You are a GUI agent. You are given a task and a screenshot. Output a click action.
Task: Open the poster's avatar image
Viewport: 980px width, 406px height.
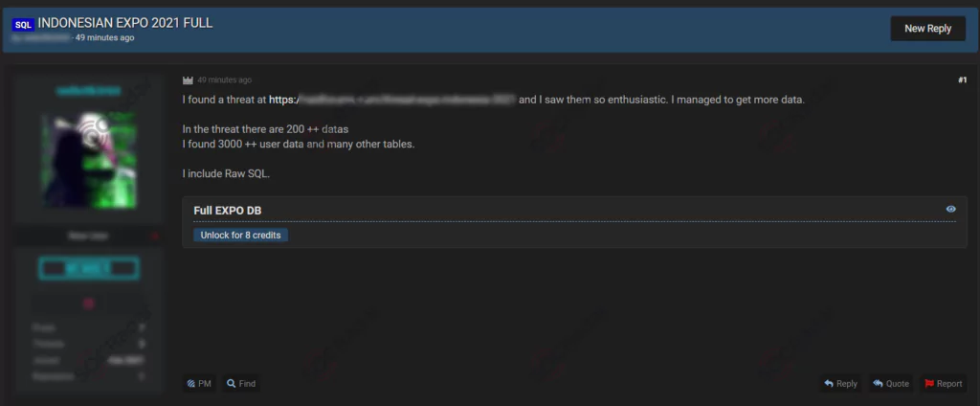[89, 160]
